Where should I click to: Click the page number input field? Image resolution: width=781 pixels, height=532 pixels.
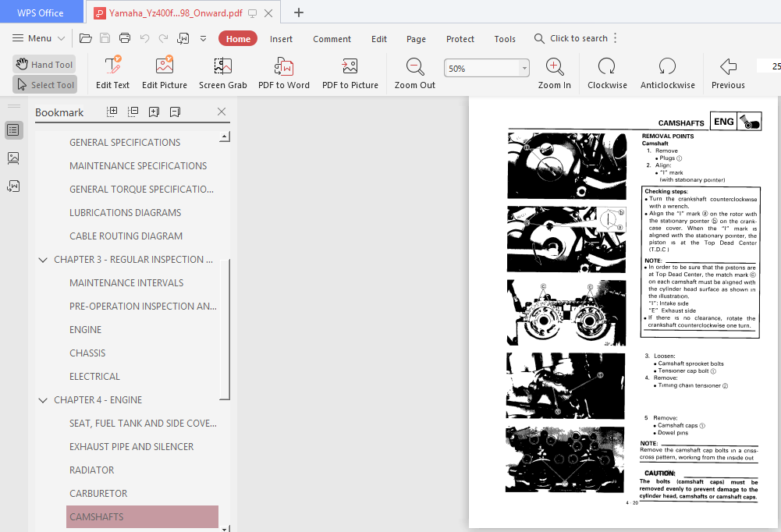coord(769,66)
